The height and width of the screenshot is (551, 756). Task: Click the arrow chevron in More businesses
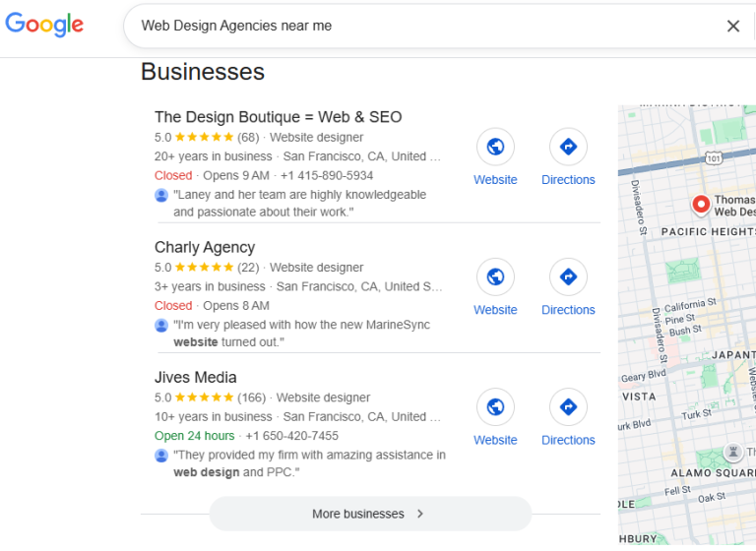pyautogui.click(x=420, y=514)
